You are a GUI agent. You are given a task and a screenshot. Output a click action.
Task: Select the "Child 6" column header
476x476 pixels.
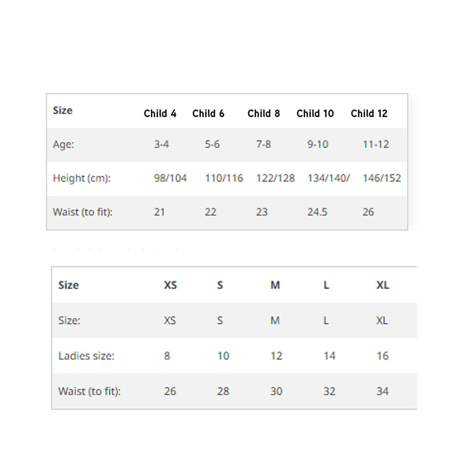tap(208, 113)
